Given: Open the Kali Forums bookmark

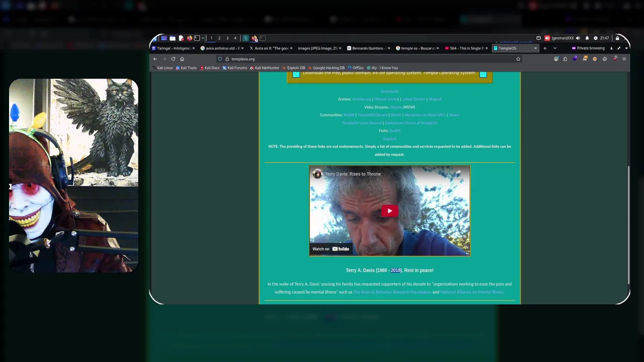Looking at the screenshot, I should pyautogui.click(x=234, y=68).
